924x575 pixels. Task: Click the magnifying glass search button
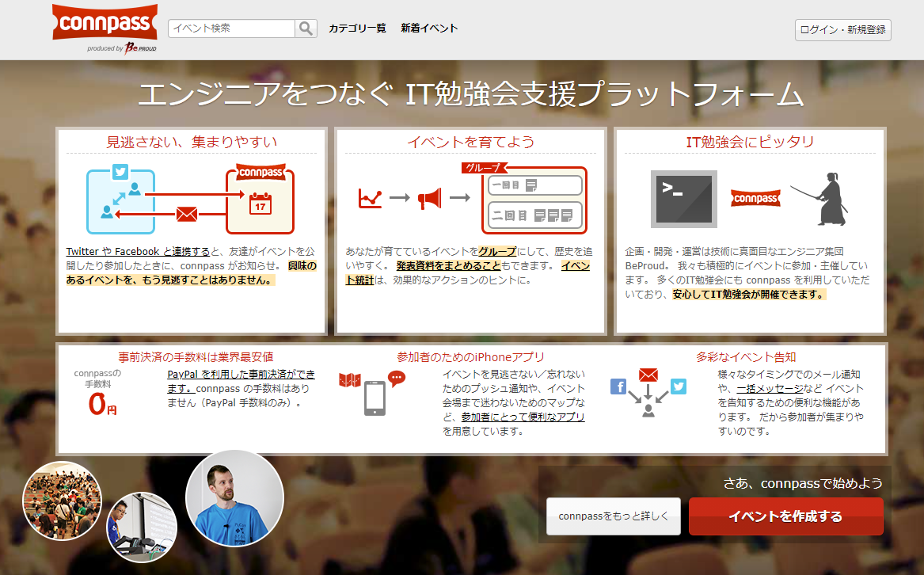point(306,29)
